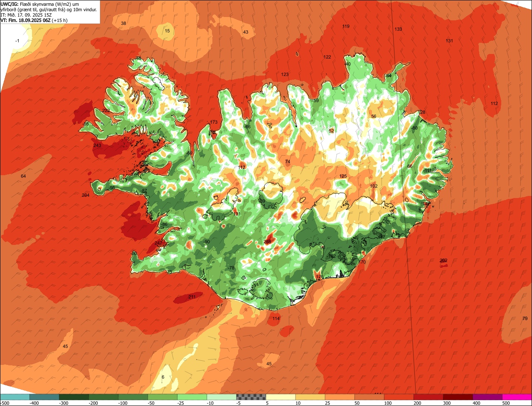532x406 pixels.
Task: Click the light teal legend swatch starting at -500
Action: pos(15,397)
